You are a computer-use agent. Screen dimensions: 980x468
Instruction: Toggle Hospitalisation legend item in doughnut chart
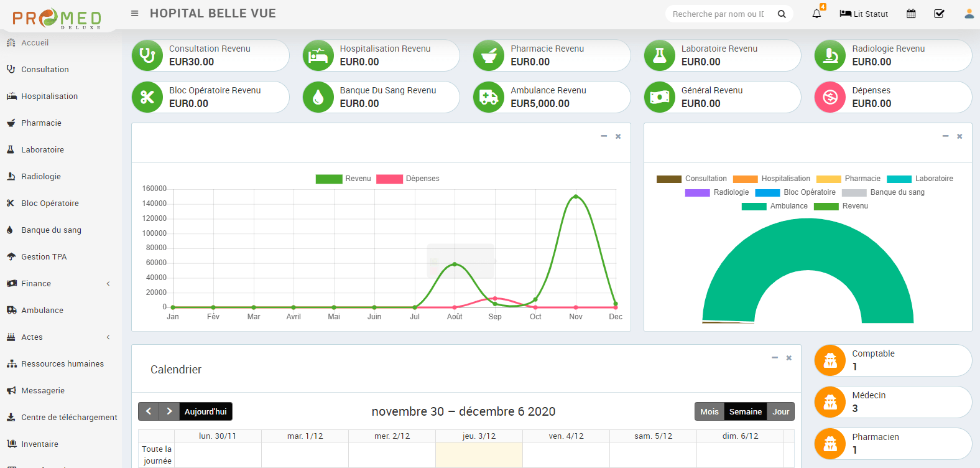[x=772, y=179]
